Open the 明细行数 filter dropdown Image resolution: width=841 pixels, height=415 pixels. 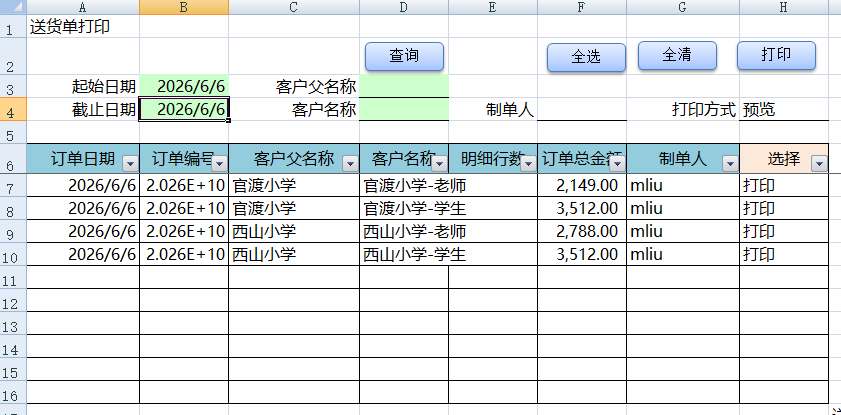pos(529,164)
